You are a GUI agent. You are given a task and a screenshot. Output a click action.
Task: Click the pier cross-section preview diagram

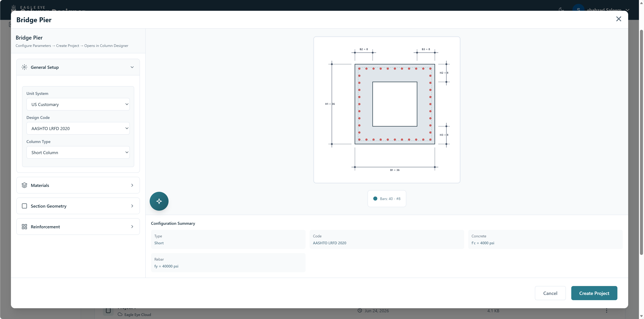coord(387,110)
